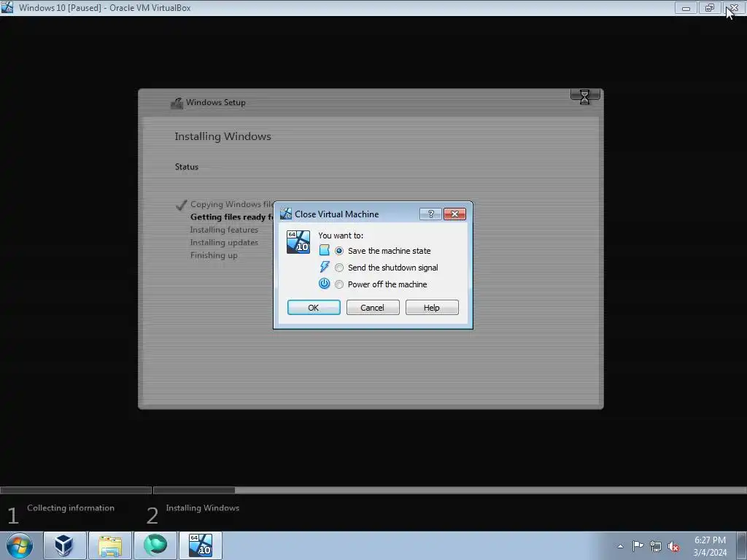
Task: Click the muted volume tray icon
Action: (673, 547)
